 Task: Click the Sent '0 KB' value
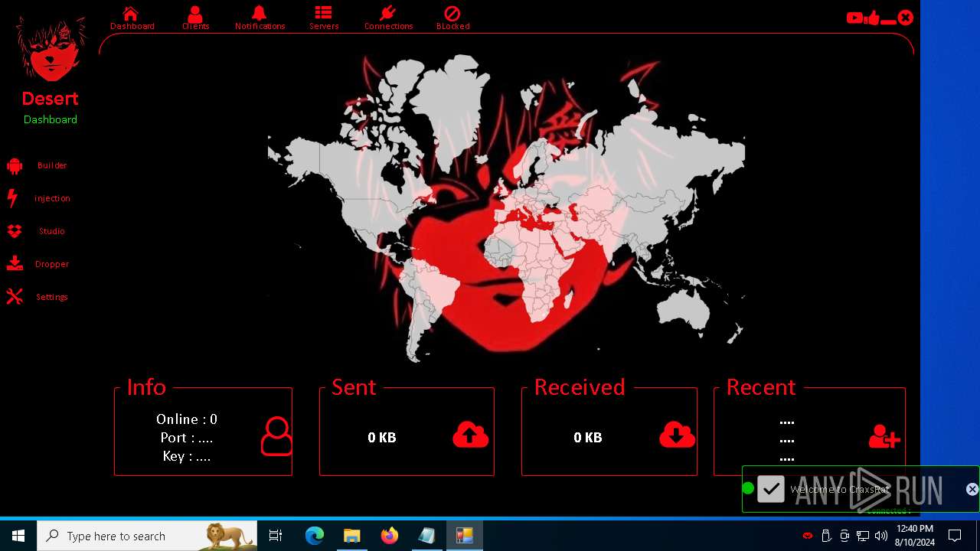pos(382,438)
